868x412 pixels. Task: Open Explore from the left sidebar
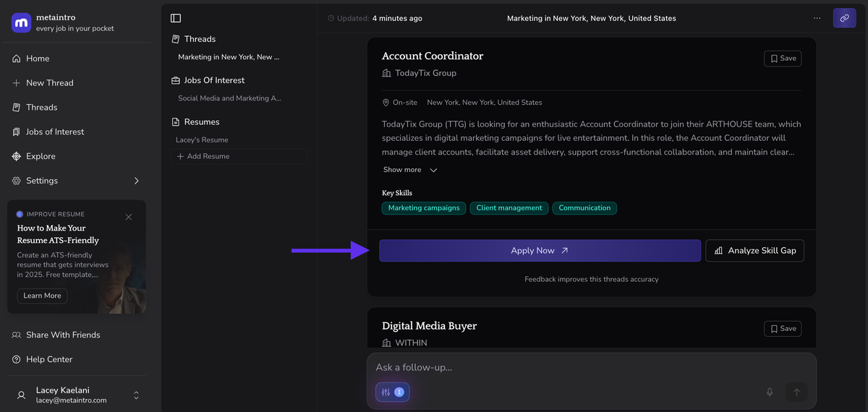pyautogui.click(x=41, y=156)
